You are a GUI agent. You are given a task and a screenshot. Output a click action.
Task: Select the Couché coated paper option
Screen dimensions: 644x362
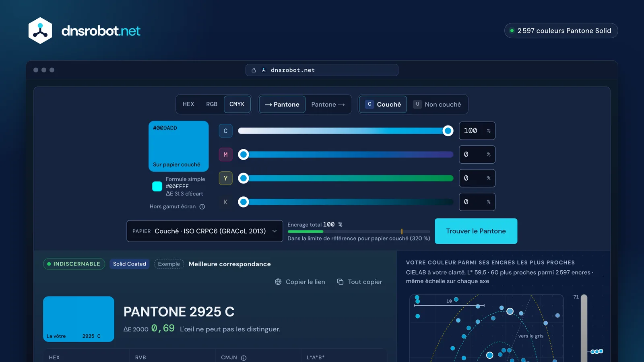coord(383,105)
